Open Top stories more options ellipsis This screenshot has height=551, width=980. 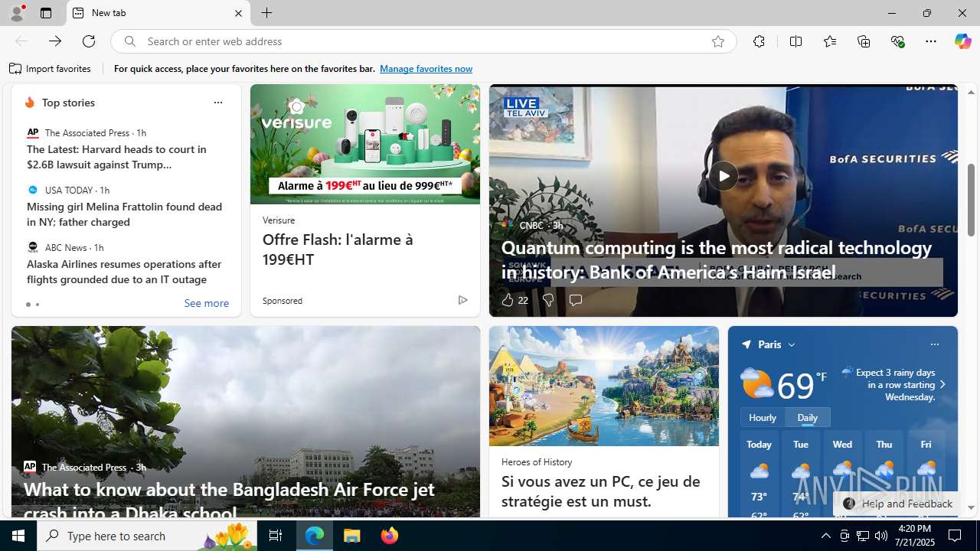217,103
